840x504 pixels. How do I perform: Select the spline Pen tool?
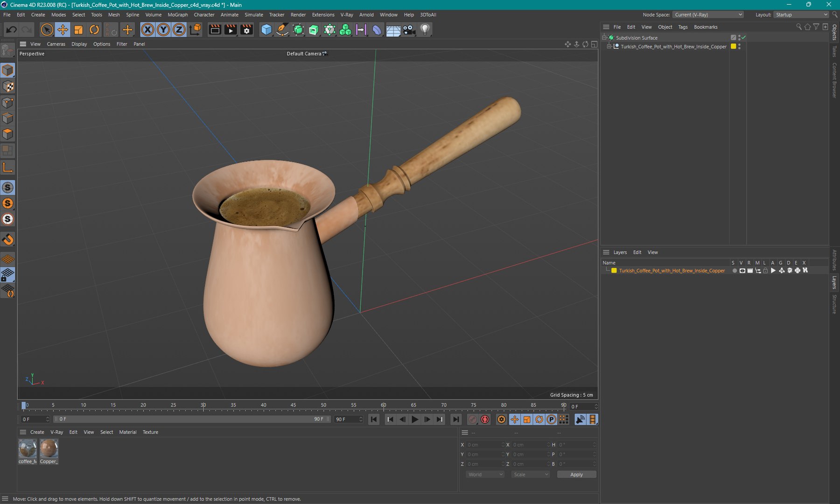(x=282, y=30)
